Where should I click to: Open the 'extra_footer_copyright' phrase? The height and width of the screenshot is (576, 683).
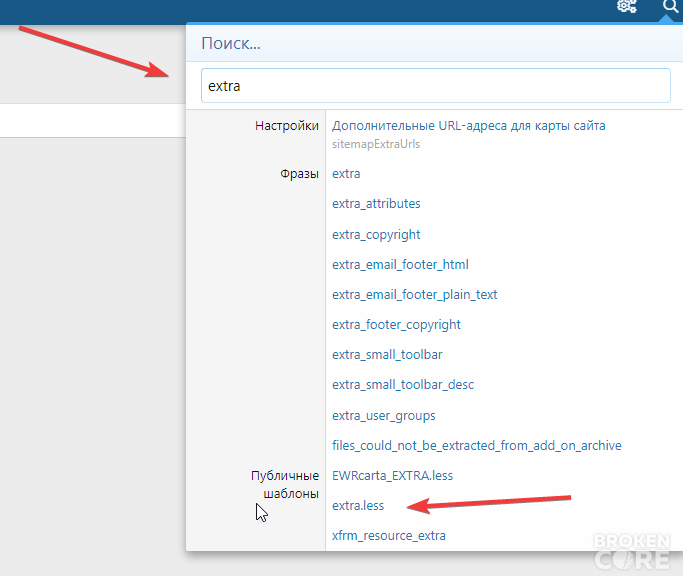coord(396,325)
